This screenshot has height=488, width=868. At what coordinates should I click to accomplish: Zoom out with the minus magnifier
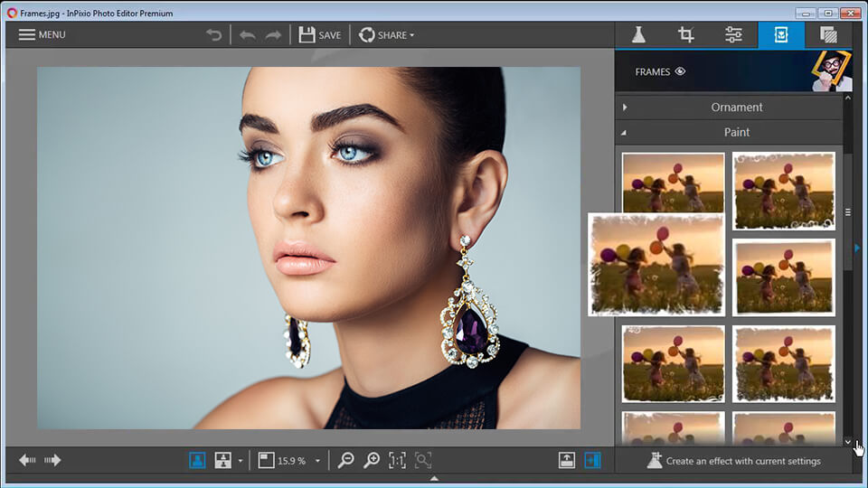point(346,460)
